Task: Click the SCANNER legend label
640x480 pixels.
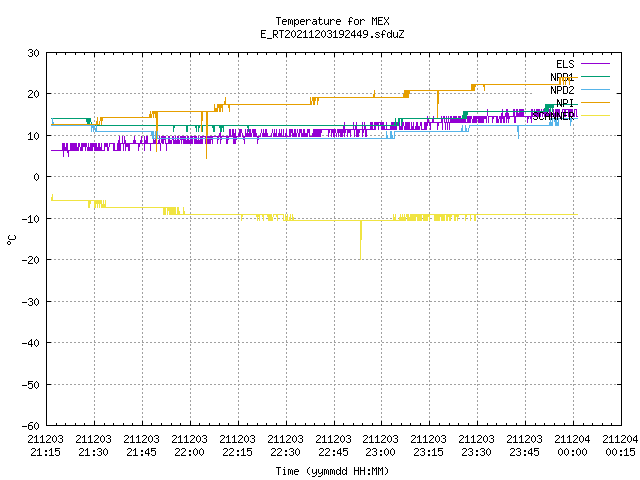Action: coord(553,116)
